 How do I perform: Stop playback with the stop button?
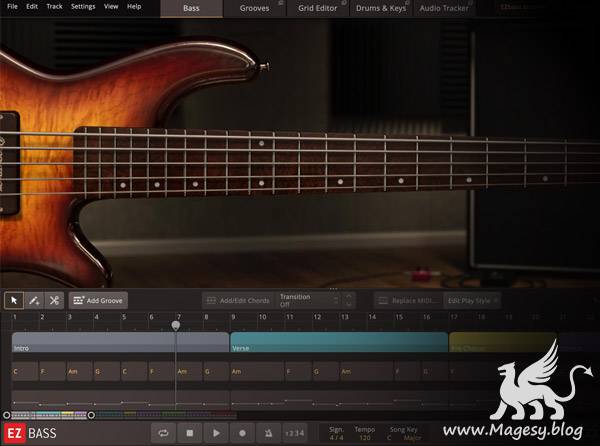pos(190,433)
